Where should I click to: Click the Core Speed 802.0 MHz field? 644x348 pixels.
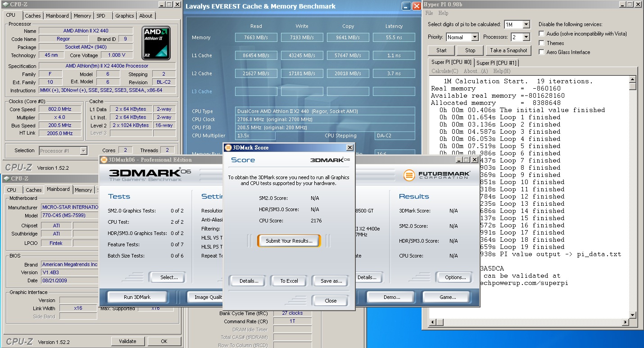click(x=60, y=109)
